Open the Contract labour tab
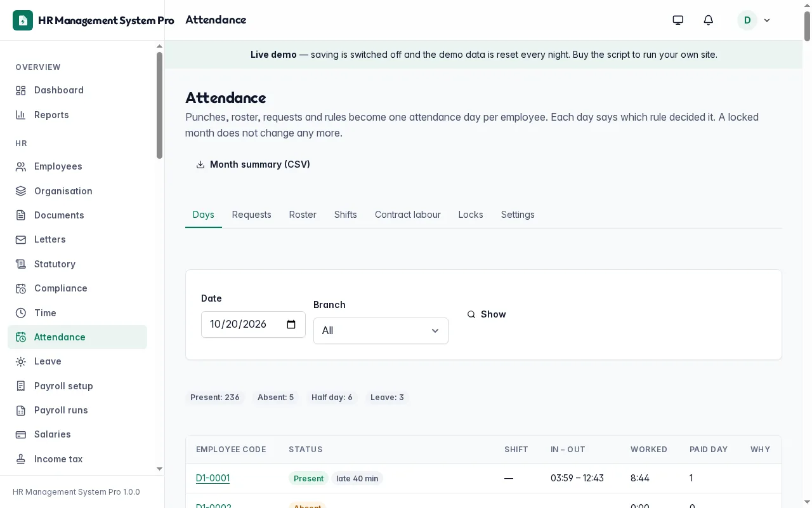This screenshot has height=508, width=812. (408, 215)
